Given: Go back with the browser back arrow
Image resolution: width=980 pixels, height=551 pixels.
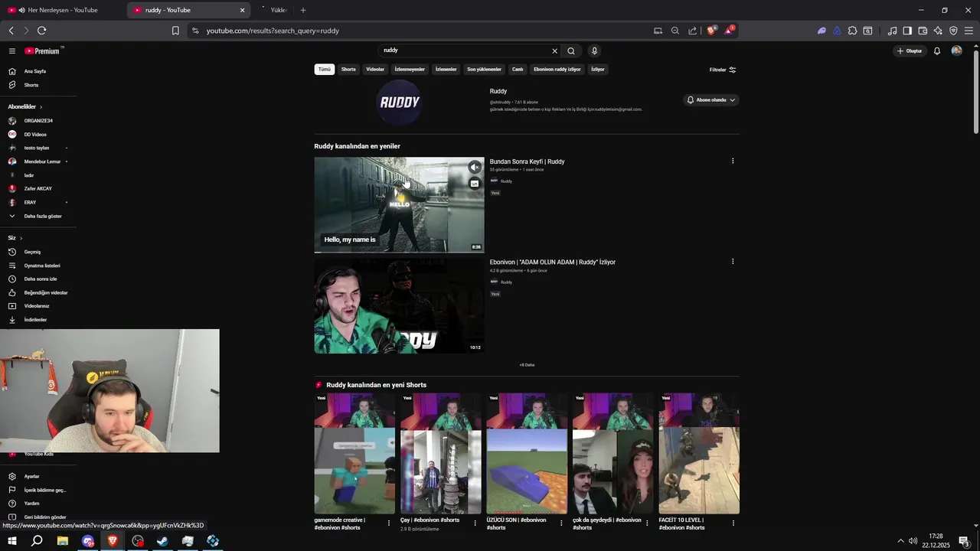Looking at the screenshot, I should (11, 31).
